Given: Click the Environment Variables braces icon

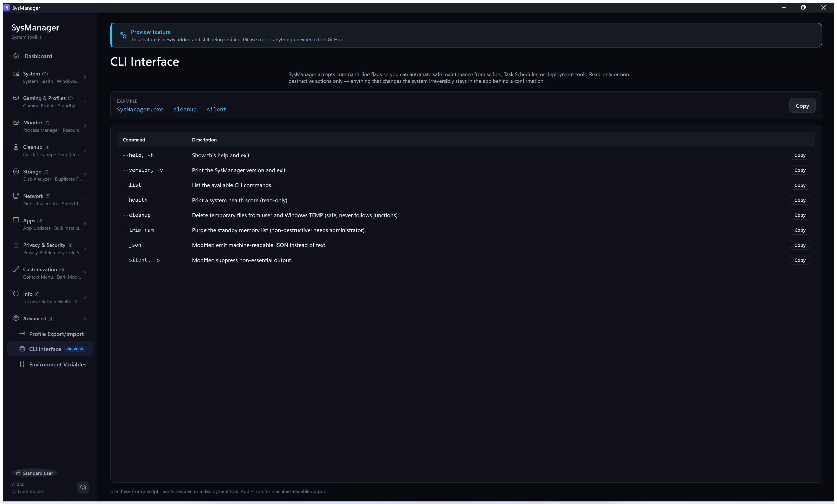Looking at the screenshot, I should pyautogui.click(x=22, y=364).
